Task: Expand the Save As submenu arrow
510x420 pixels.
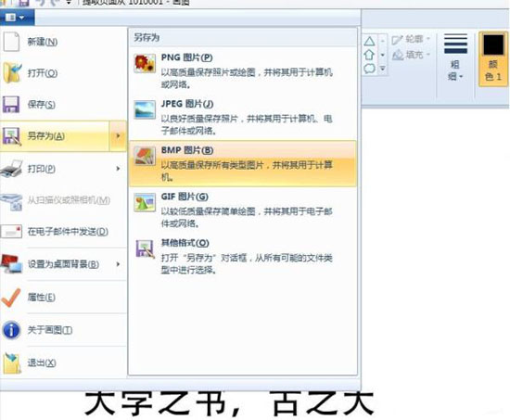Action: pyautogui.click(x=118, y=136)
